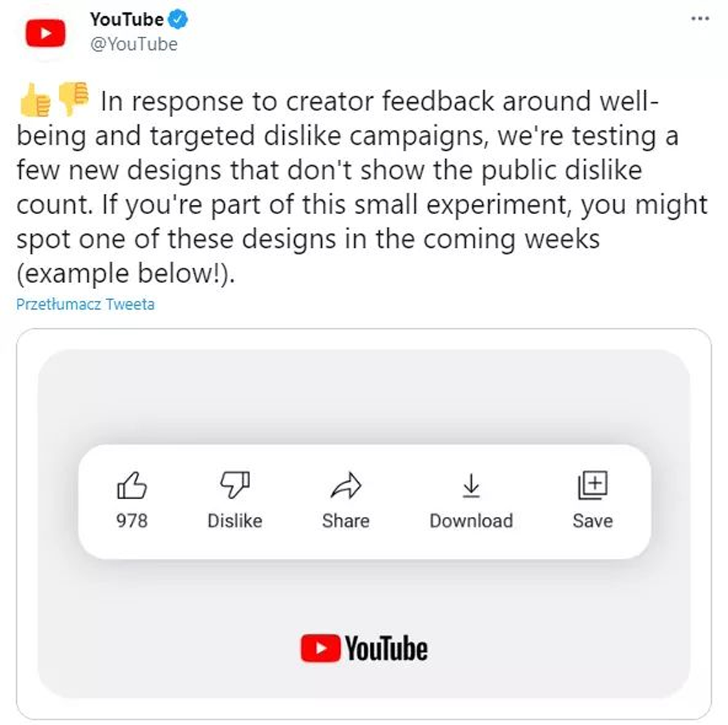Click the YouTube account display name

pos(126,20)
